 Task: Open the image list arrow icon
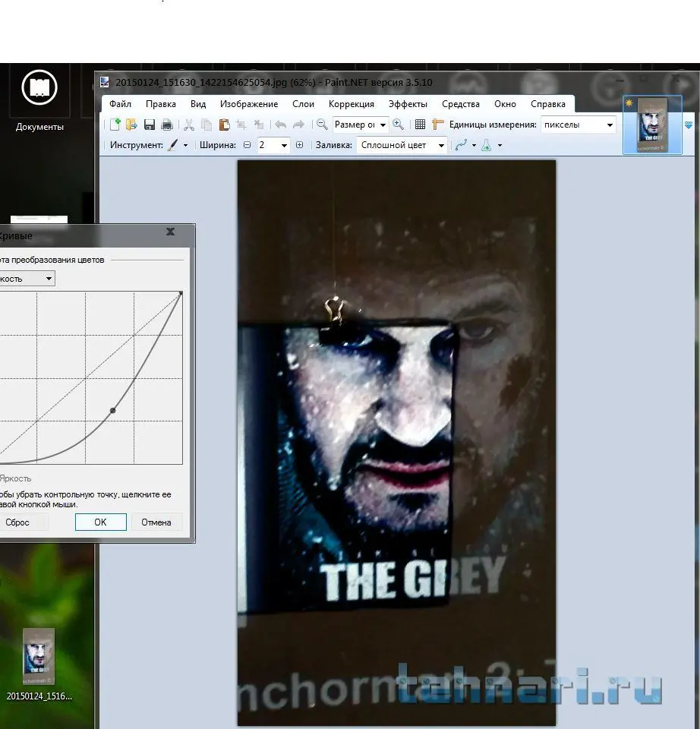click(x=689, y=125)
